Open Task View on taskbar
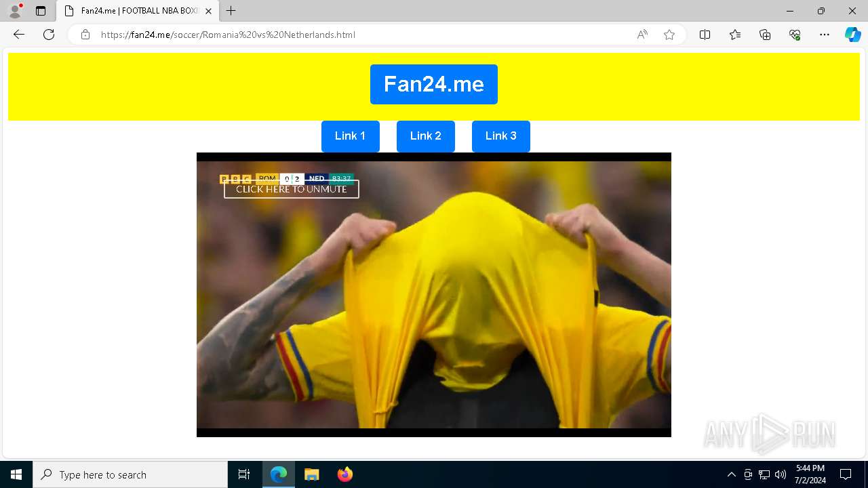Viewport: 868px width, 488px height. 244,474
